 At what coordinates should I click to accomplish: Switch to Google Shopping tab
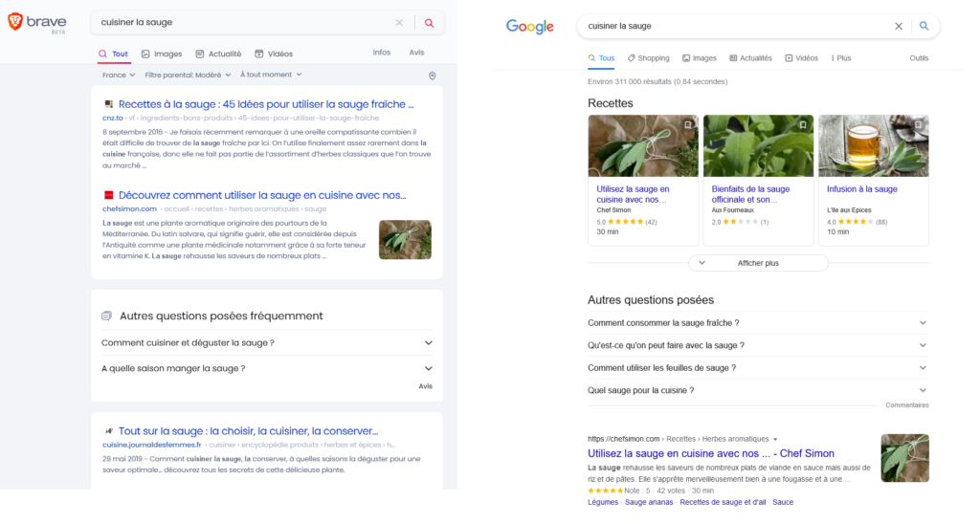pyautogui.click(x=648, y=58)
